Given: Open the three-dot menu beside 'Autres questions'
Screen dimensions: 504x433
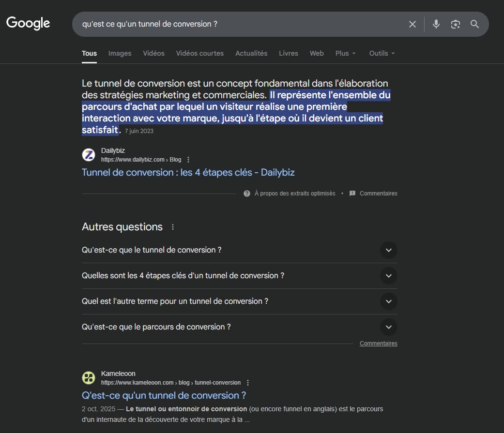Looking at the screenshot, I should pyautogui.click(x=173, y=227).
